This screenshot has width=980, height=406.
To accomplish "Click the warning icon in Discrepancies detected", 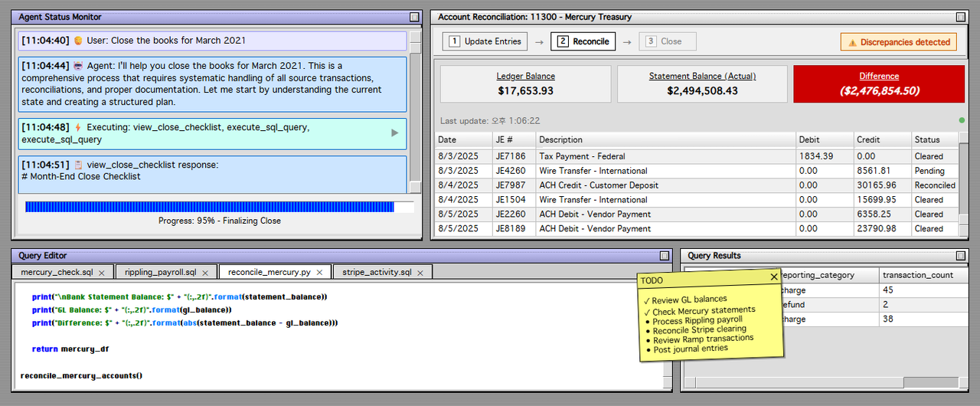I will [x=851, y=42].
